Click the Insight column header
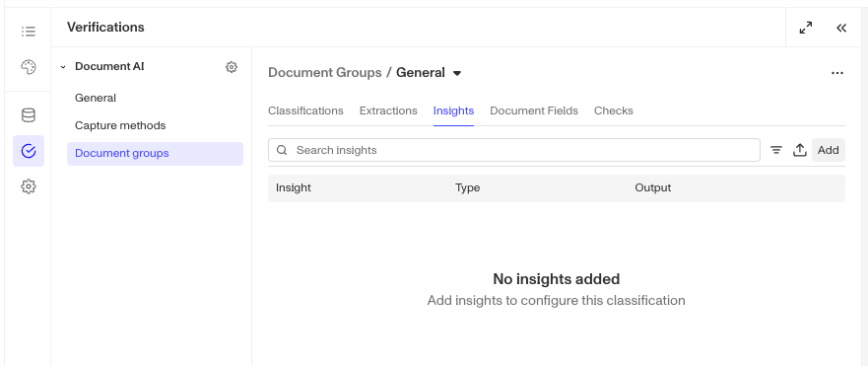 (294, 188)
